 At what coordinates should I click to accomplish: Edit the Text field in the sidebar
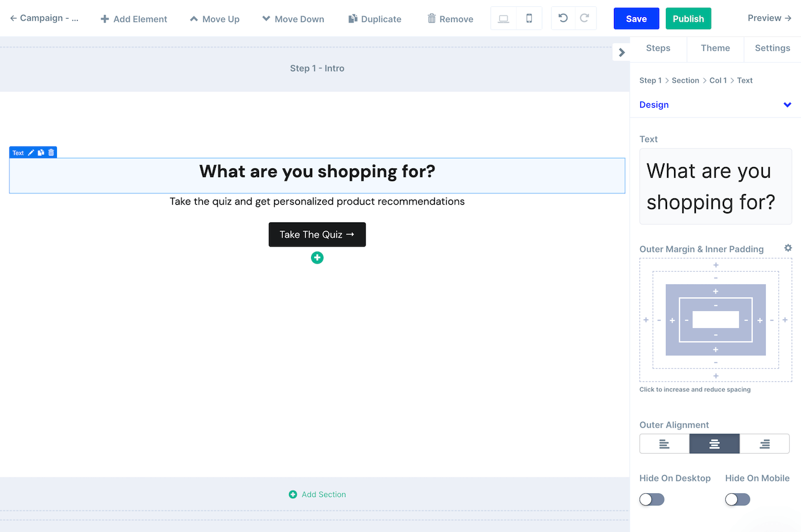pyautogui.click(x=715, y=187)
